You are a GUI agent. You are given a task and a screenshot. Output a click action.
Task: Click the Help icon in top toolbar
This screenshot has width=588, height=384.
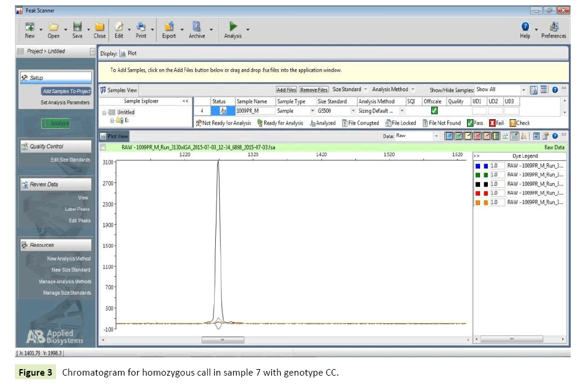525,27
